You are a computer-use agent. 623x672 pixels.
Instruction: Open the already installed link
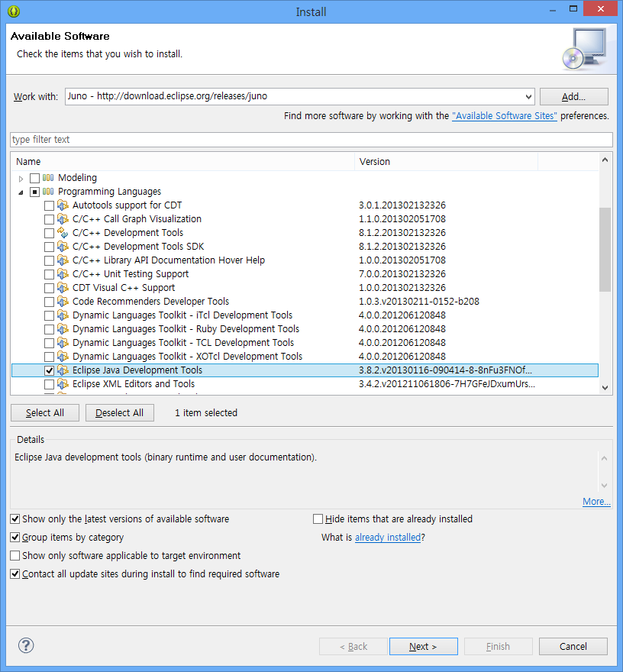tap(388, 538)
